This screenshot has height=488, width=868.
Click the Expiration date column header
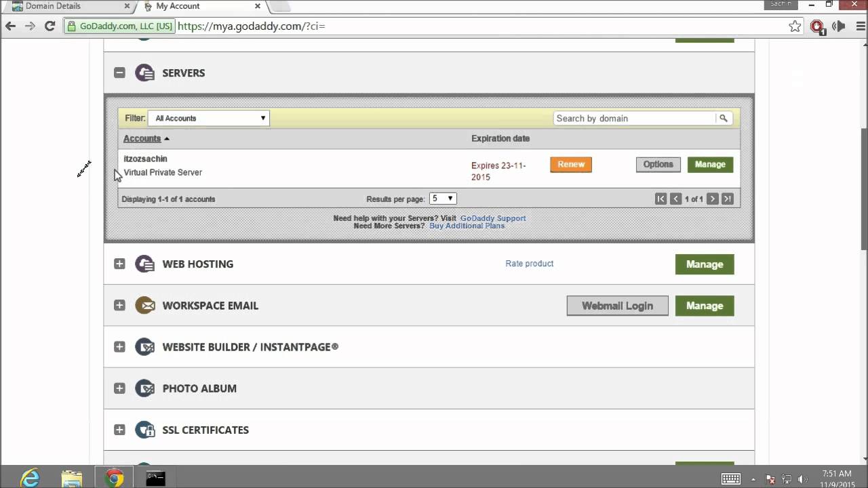point(500,138)
